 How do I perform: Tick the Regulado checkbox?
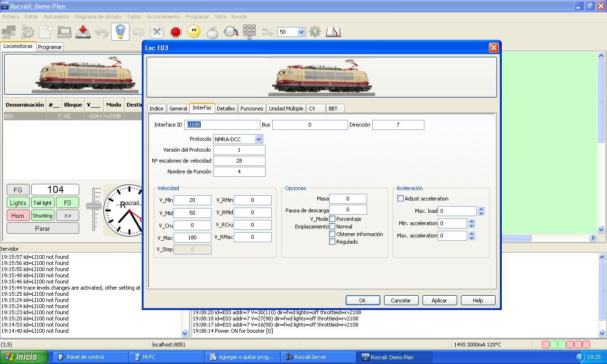point(332,242)
